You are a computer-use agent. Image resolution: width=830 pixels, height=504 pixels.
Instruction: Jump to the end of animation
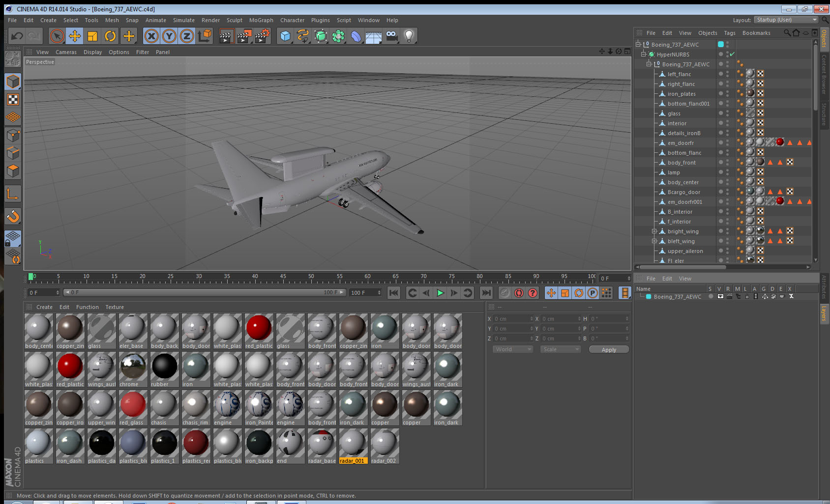[x=486, y=293]
